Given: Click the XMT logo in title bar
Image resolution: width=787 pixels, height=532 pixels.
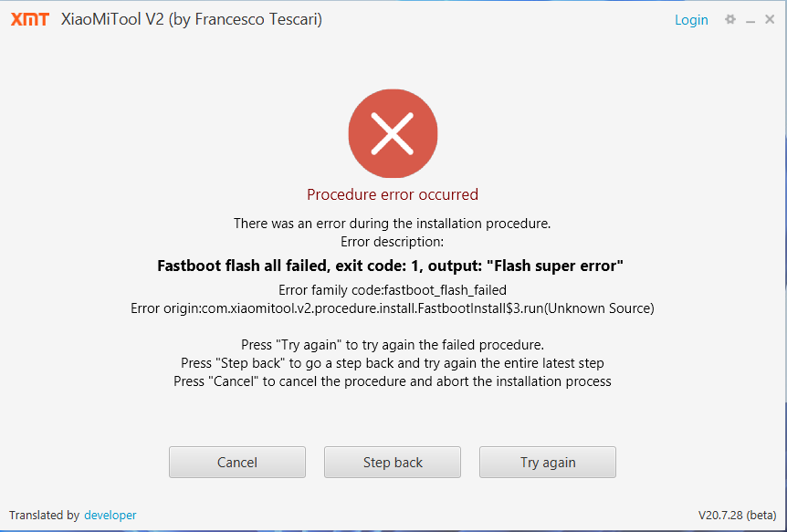Looking at the screenshot, I should pos(29,19).
